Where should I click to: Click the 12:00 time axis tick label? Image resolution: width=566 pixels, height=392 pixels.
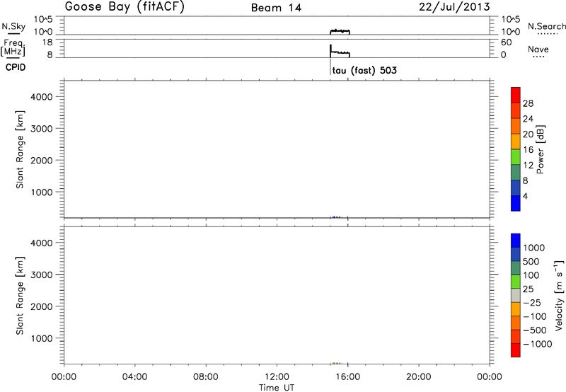tap(277, 377)
